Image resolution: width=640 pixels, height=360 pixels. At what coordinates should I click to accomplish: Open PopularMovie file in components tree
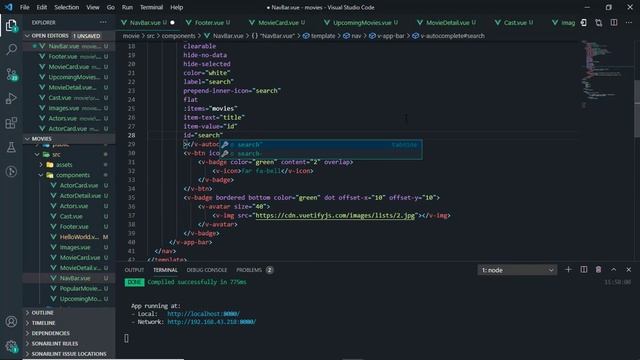pyautogui.click(x=80, y=289)
